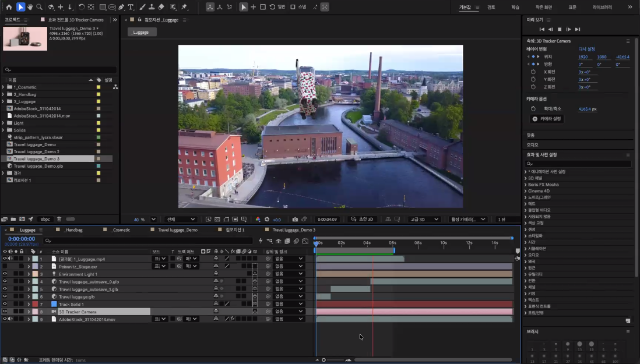Click the Home icon in toolbar
Image resolution: width=640 pixels, height=364 pixels.
(9, 7)
